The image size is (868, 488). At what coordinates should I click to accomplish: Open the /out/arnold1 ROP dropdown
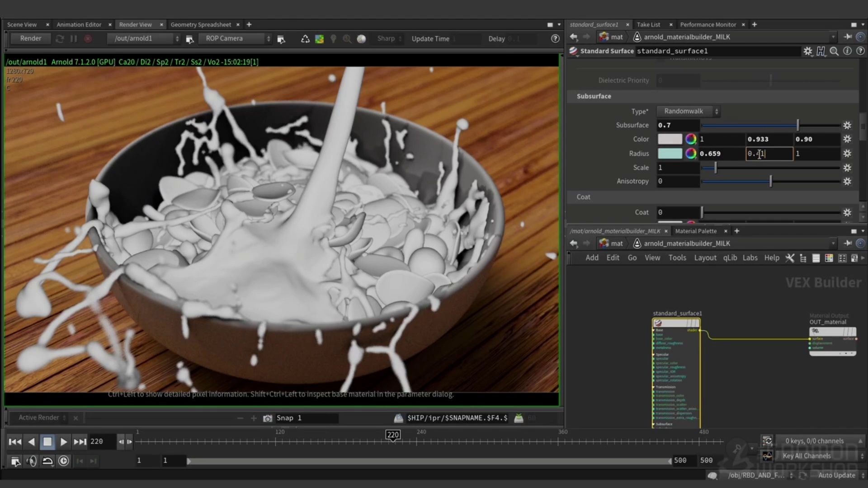coord(145,38)
